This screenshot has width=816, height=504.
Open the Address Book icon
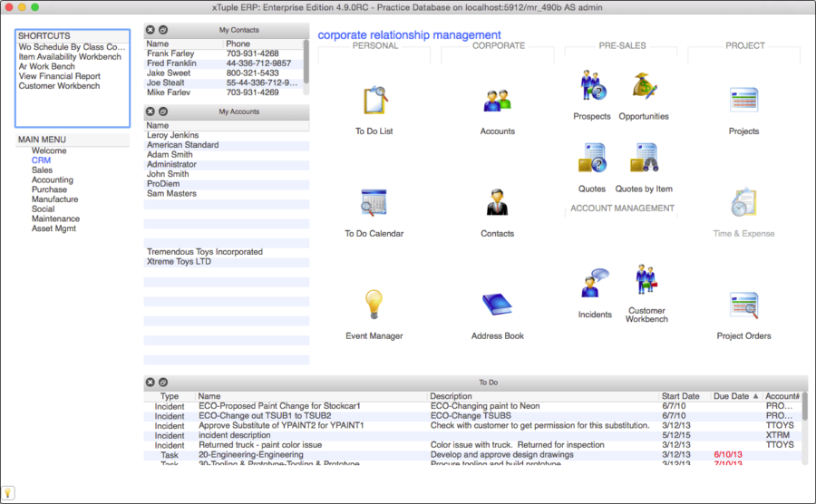[x=497, y=305]
